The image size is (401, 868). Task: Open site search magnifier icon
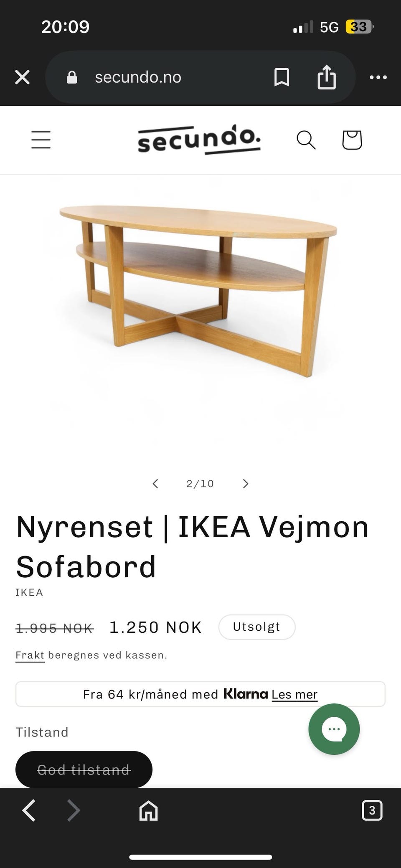[x=306, y=140]
